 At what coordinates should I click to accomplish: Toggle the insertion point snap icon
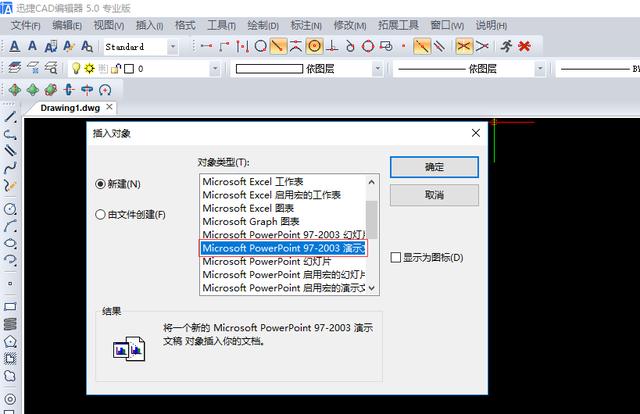pos(386,47)
